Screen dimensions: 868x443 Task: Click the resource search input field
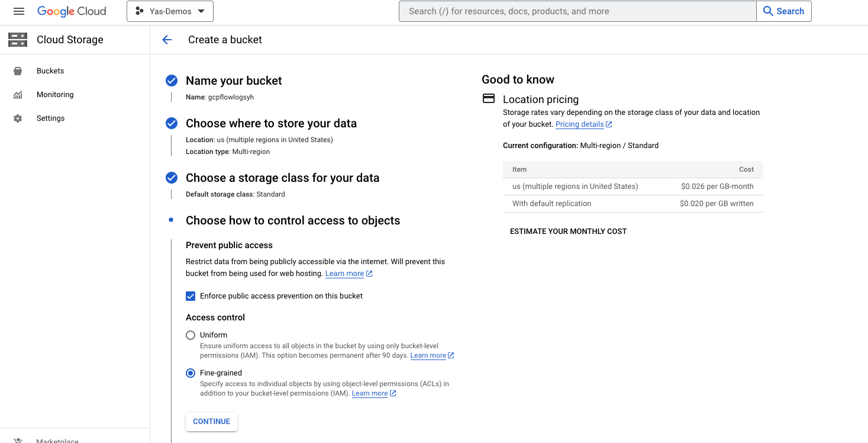(x=577, y=11)
